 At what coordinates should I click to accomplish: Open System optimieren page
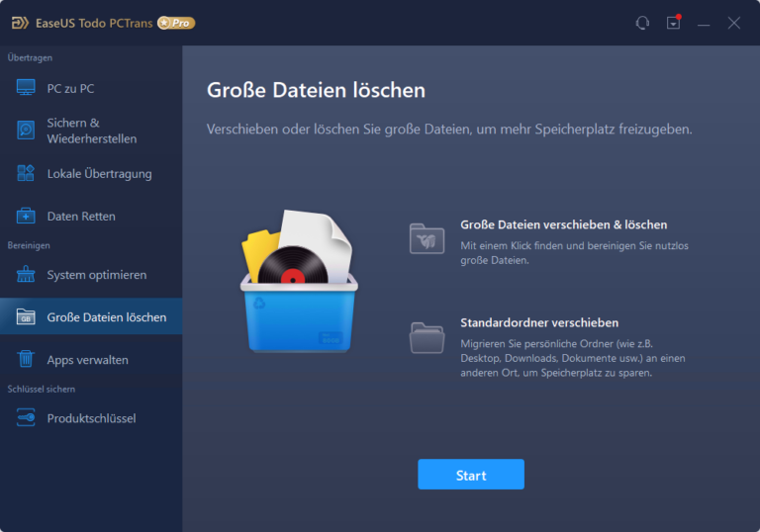click(91, 275)
